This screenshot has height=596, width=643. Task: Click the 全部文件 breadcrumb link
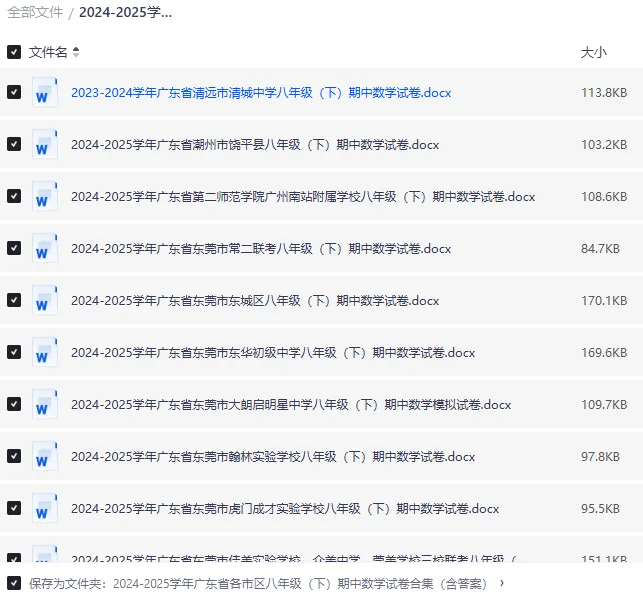(x=35, y=12)
